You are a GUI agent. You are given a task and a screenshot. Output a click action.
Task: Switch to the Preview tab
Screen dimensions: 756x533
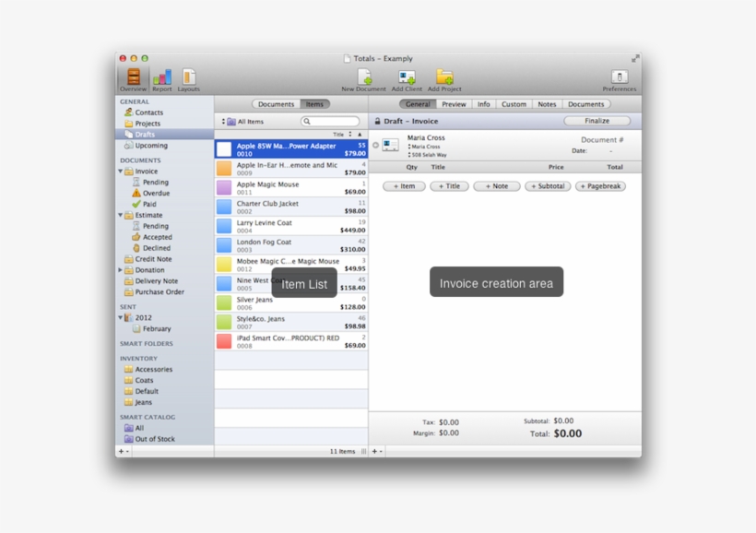coord(454,104)
